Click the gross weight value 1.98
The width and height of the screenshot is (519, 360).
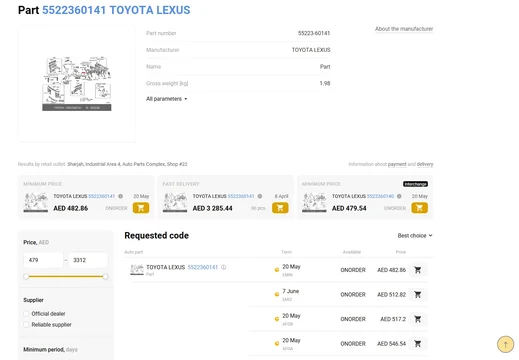click(x=325, y=83)
